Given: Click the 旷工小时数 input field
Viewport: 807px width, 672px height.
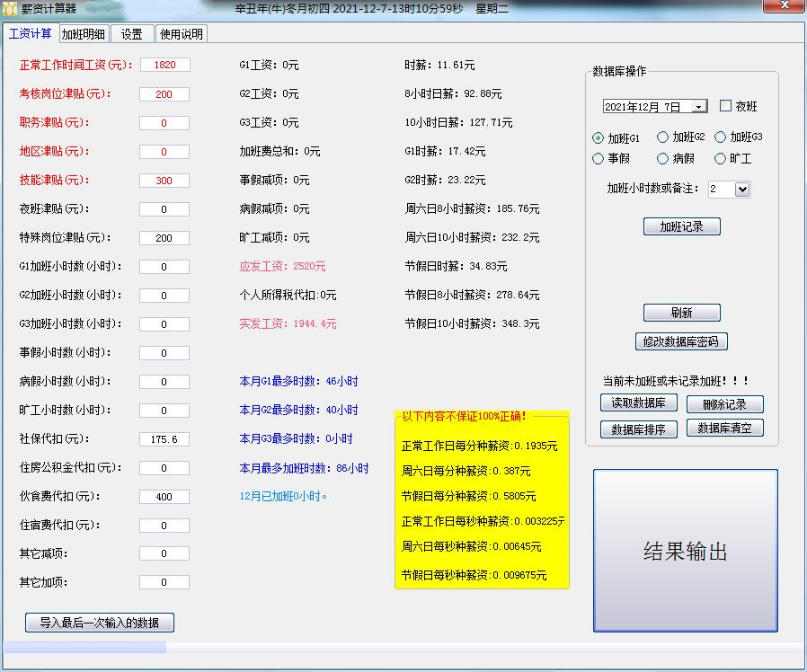Looking at the screenshot, I should 164,411.
